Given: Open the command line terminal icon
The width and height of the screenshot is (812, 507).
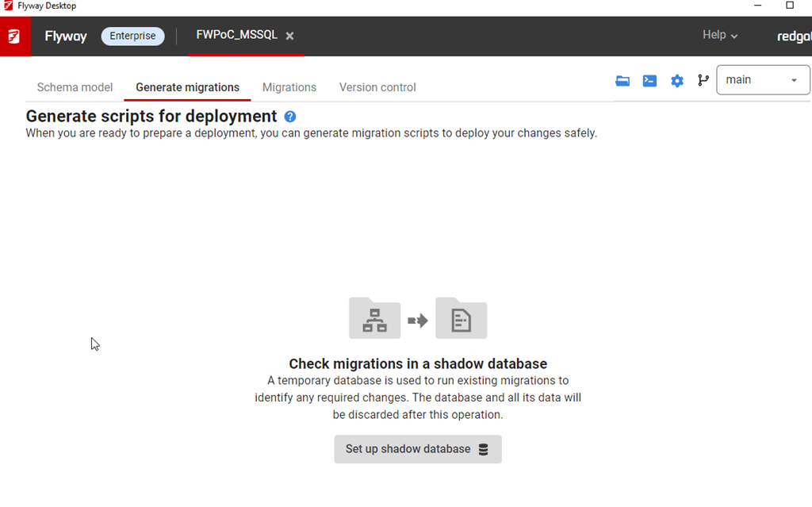Looking at the screenshot, I should pos(649,81).
